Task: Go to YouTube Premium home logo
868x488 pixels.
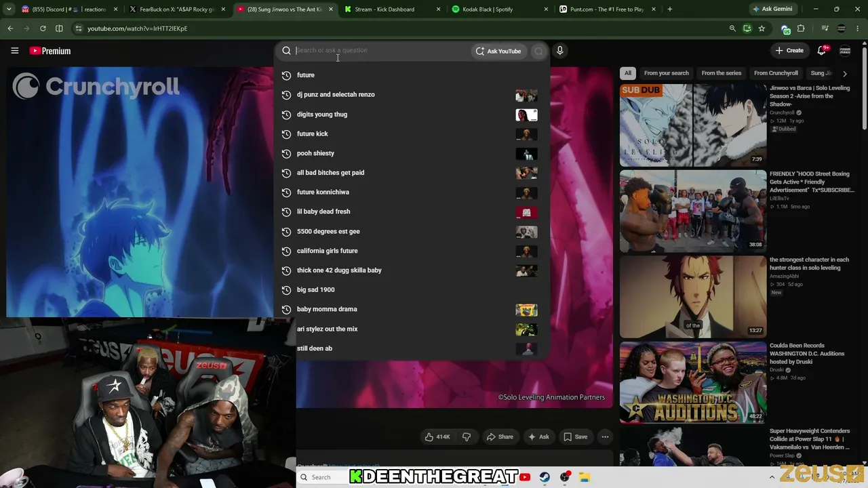Action: (50, 51)
